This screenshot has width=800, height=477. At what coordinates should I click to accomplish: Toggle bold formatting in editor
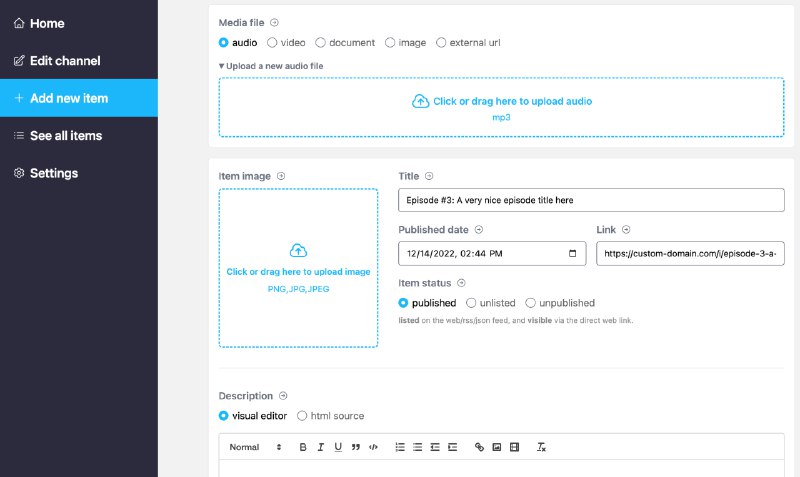tap(303, 447)
